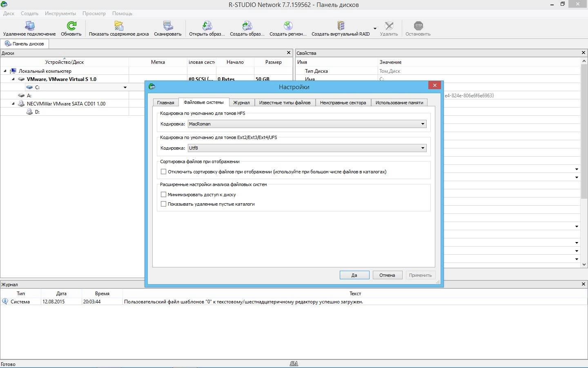Click the A: floppy drive icon
This screenshot has height=368, width=588.
pyautogui.click(x=21, y=95)
